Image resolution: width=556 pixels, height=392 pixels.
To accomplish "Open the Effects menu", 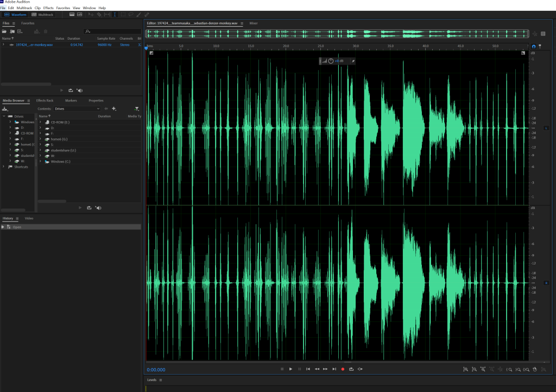I will (48, 8).
